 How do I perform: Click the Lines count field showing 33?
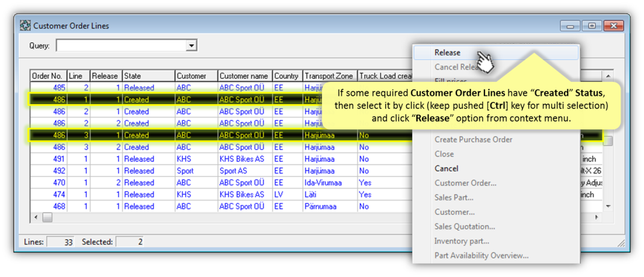(x=60, y=242)
